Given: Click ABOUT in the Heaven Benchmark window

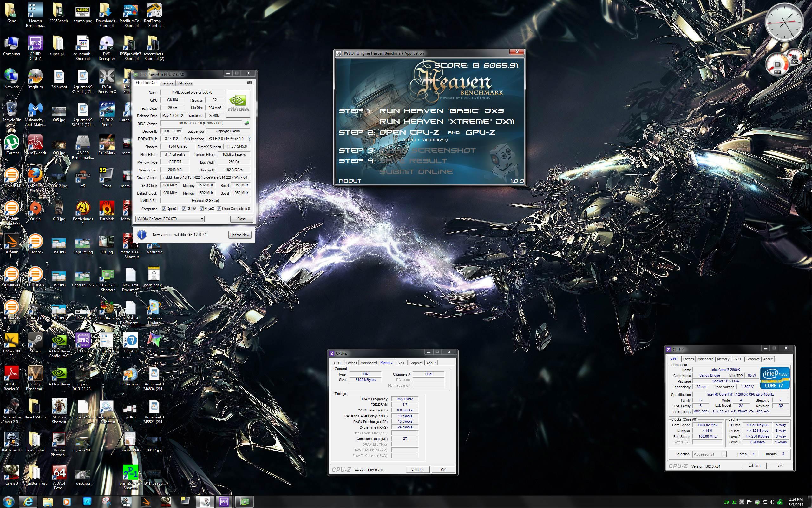Looking at the screenshot, I should 350,181.
